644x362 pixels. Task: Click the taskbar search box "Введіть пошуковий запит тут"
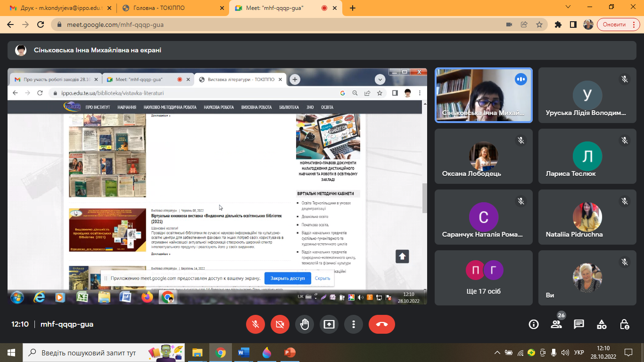[103, 353]
